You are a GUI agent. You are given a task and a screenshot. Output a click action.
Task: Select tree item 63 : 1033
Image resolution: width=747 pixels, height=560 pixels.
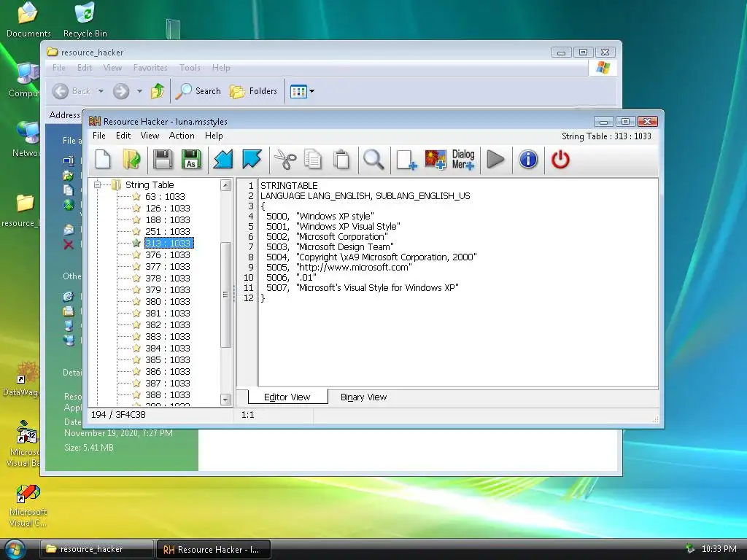pyautogui.click(x=165, y=197)
